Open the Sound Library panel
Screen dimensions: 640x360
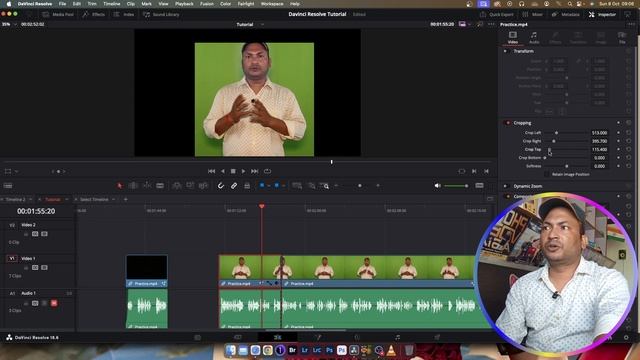pos(161,14)
